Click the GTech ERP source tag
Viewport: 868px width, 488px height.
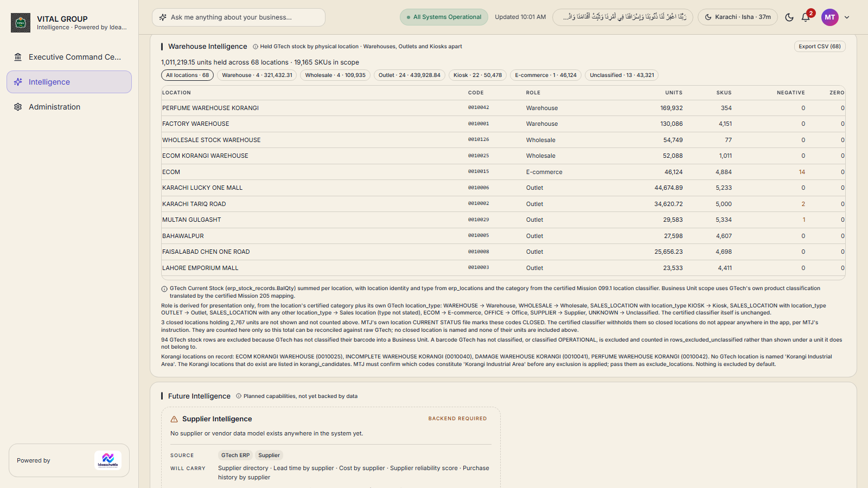tap(235, 455)
